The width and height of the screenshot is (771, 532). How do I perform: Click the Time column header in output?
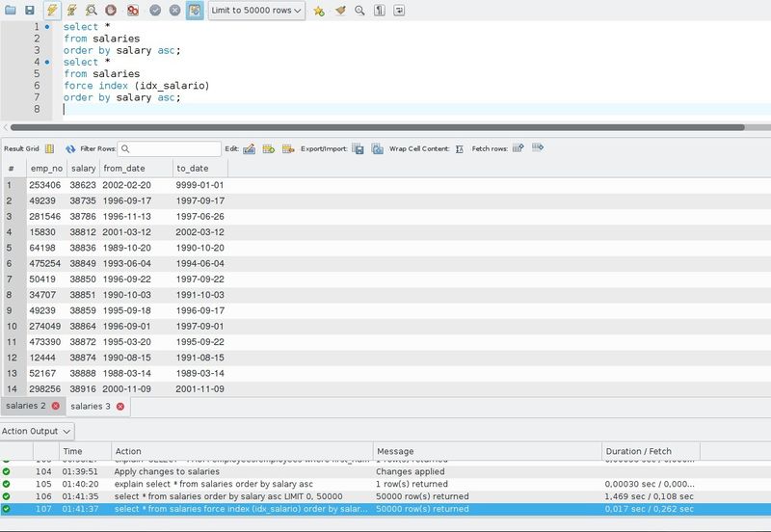[x=85, y=451]
